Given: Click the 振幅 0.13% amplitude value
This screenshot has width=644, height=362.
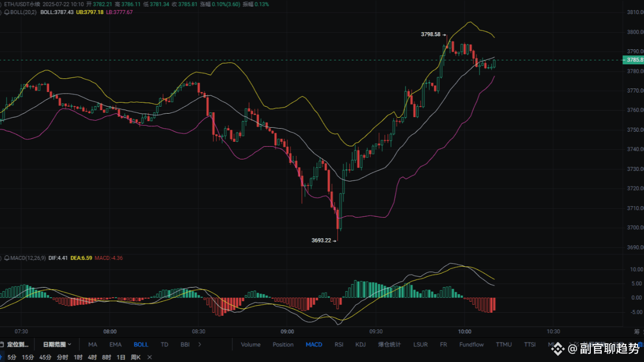Looking at the screenshot, I should point(255,4).
